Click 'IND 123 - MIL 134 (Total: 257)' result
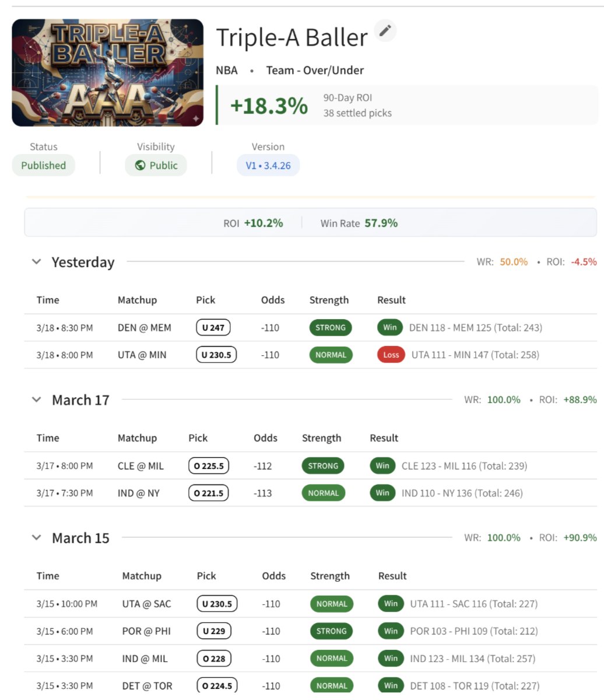The height and width of the screenshot is (700, 604). pyautogui.click(x=473, y=658)
